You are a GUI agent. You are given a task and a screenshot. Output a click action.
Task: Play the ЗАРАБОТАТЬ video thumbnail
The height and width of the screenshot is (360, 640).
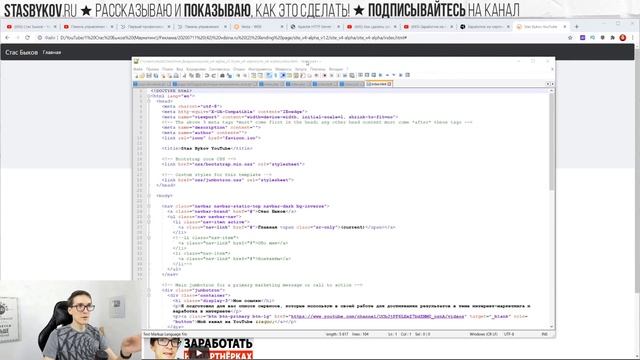(198, 353)
